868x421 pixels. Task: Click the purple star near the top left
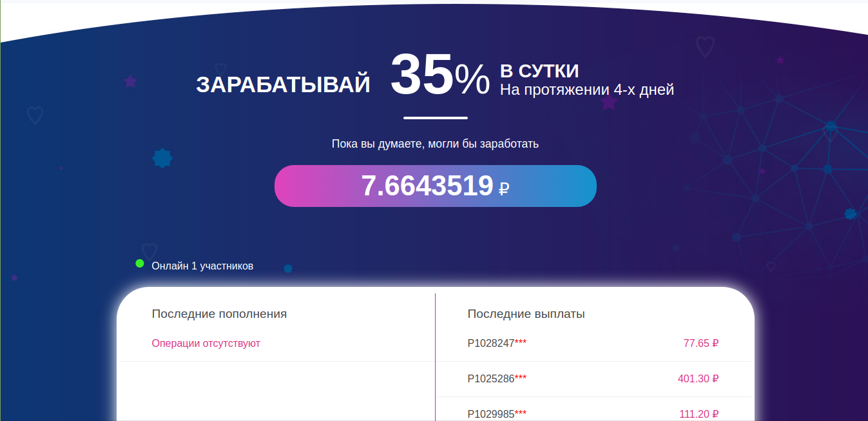(x=131, y=81)
